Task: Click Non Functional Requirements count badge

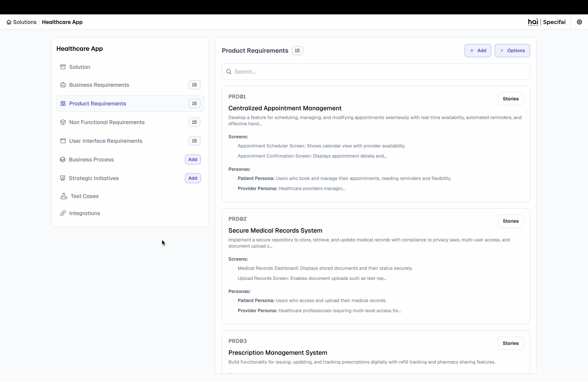Action: point(194,122)
